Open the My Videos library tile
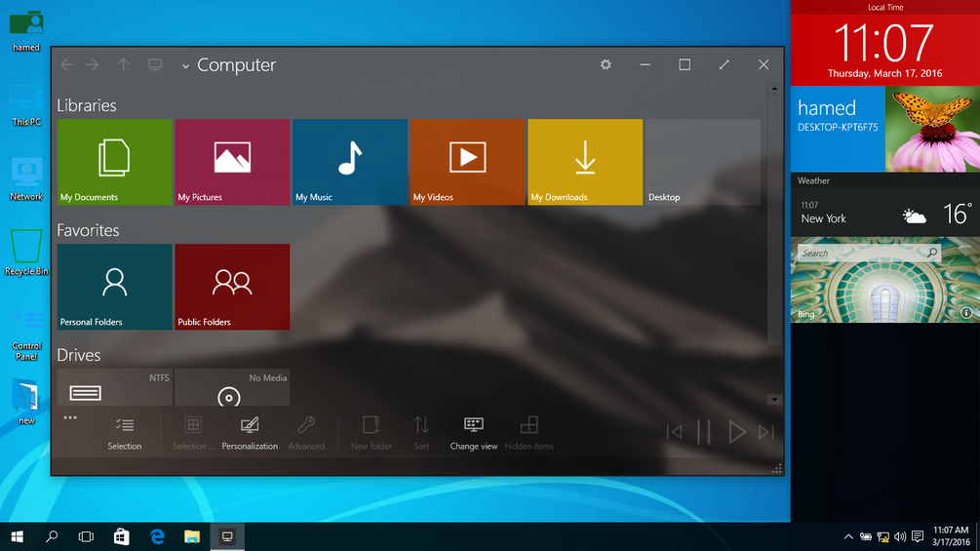 click(467, 162)
